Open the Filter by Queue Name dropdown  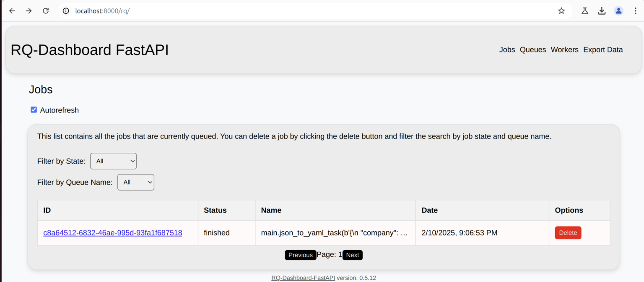(x=136, y=182)
